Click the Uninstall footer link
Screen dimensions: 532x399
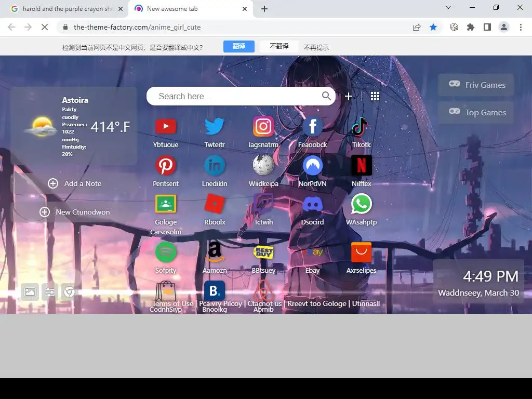point(366,303)
